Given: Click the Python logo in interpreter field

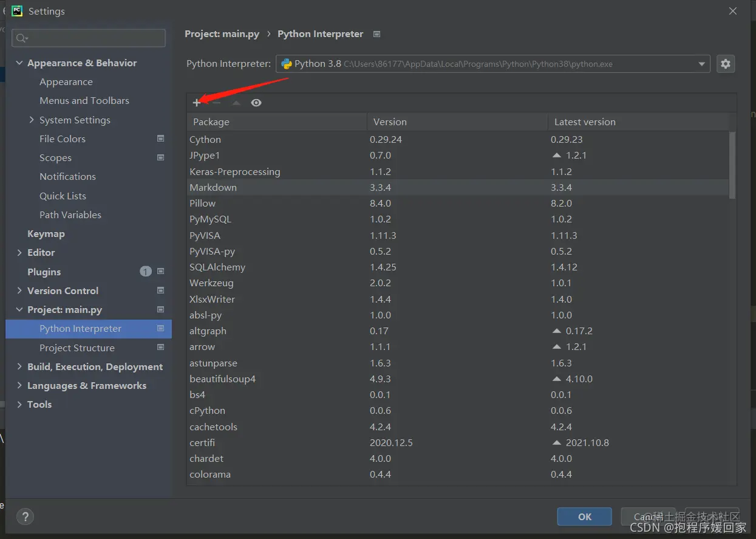Looking at the screenshot, I should point(287,64).
